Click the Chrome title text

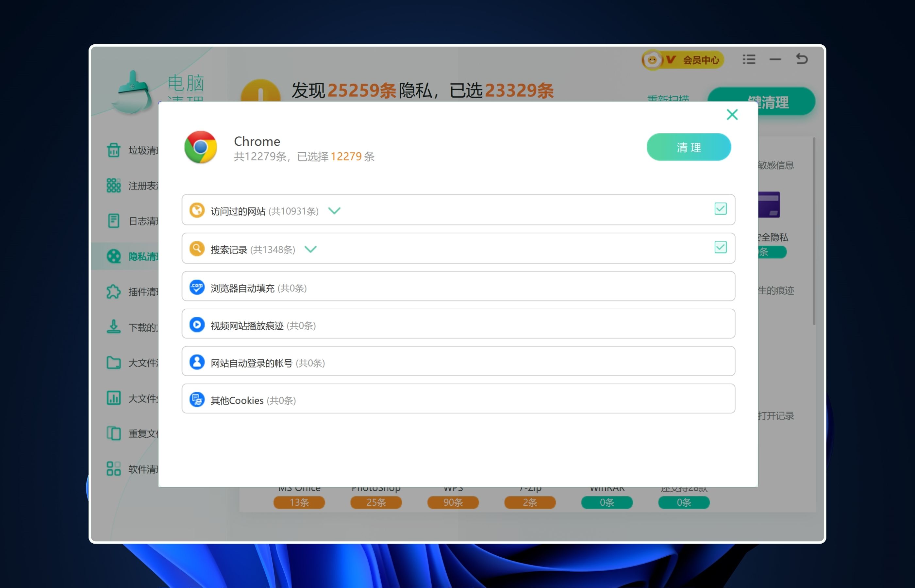[x=257, y=142]
